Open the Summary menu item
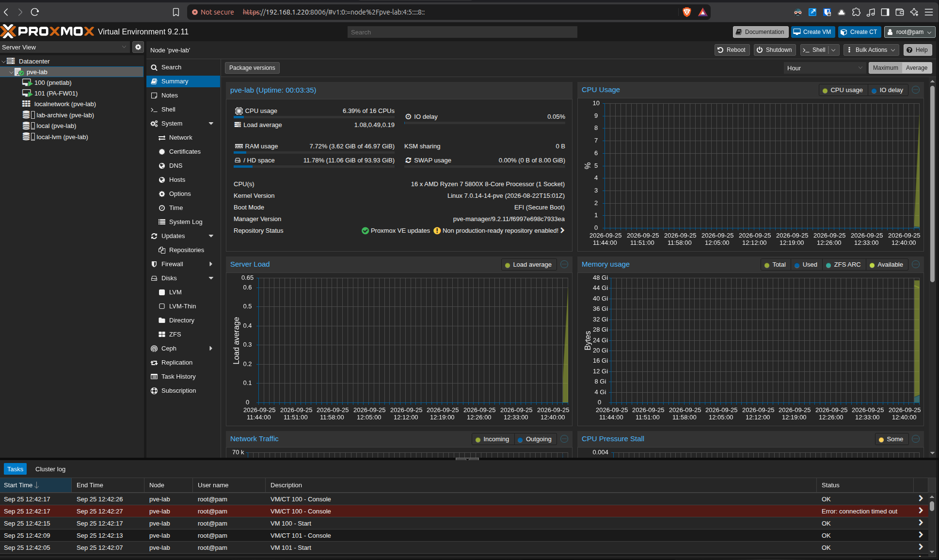The width and height of the screenshot is (939, 560). (183, 81)
